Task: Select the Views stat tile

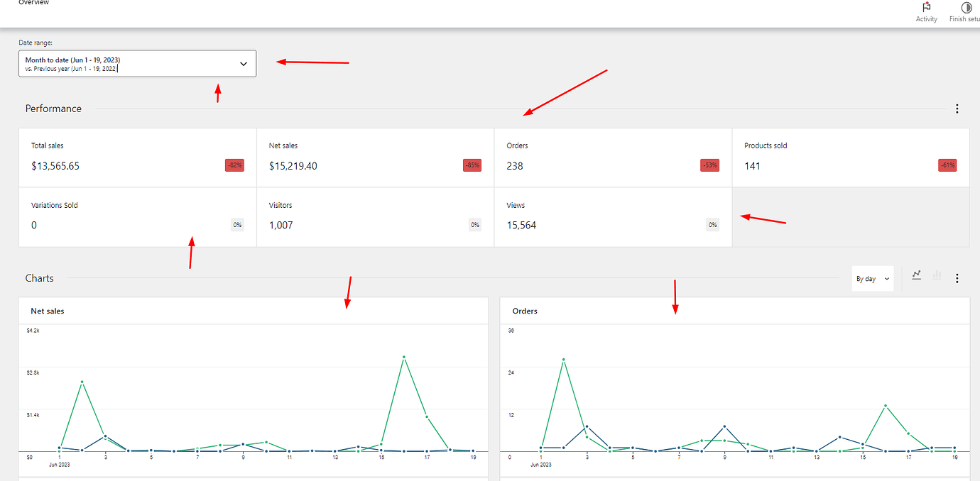Action: pos(612,217)
